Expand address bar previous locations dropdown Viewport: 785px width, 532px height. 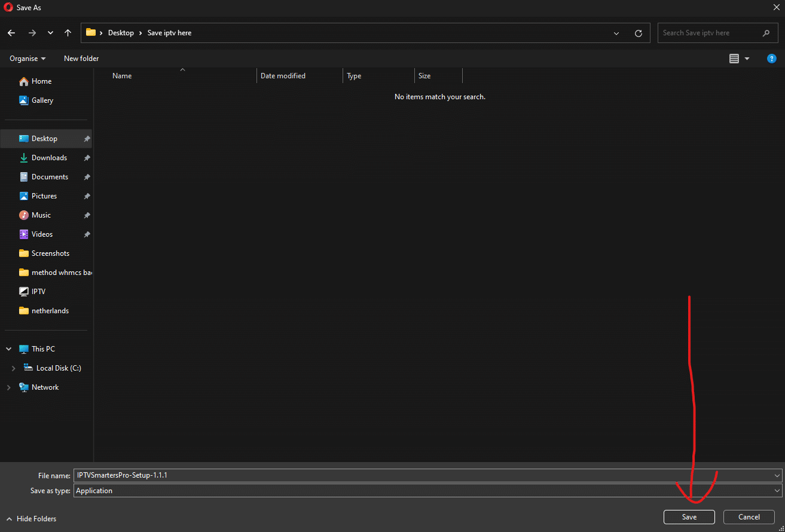tap(616, 33)
